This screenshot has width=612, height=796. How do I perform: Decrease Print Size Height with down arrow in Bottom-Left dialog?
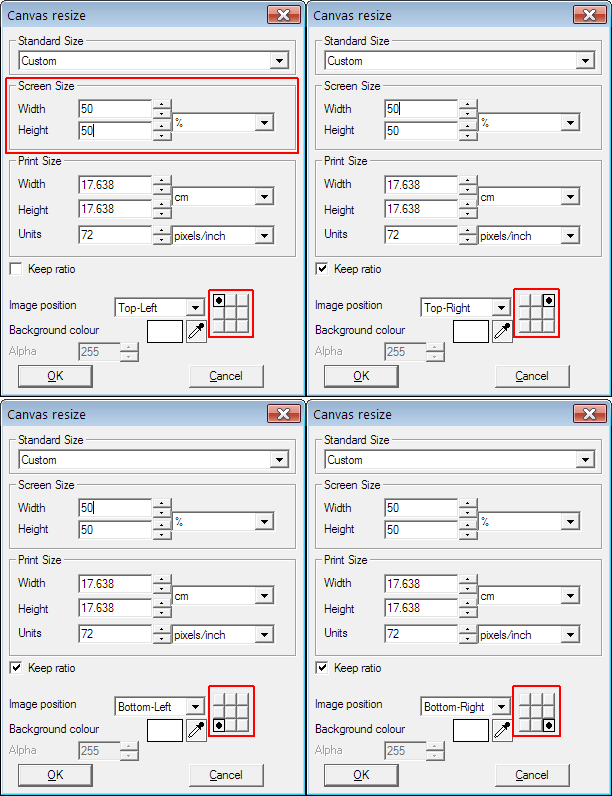tap(162, 613)
